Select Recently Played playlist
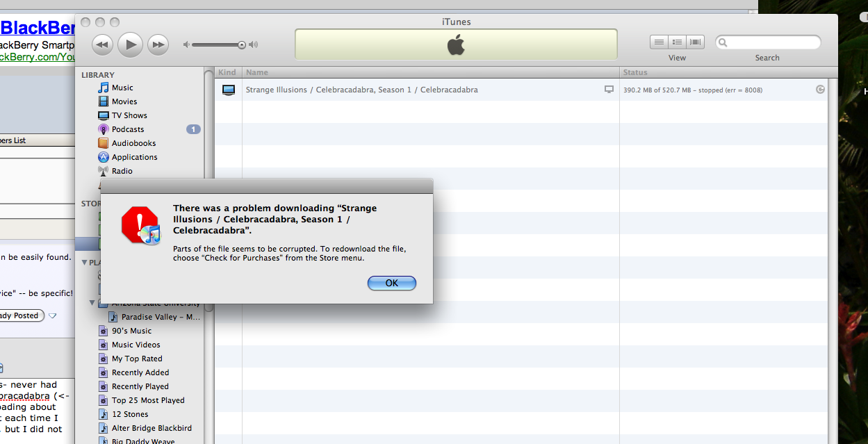The image size is (868, 444). pyautogui.click(x=140, y=386)
